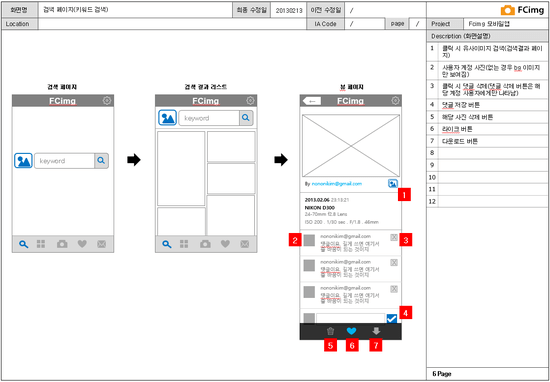Image resolution: width=550 pixels, height=382 pixels.
Task: Click the trash delete photo icon
Action: click(330, 331)
